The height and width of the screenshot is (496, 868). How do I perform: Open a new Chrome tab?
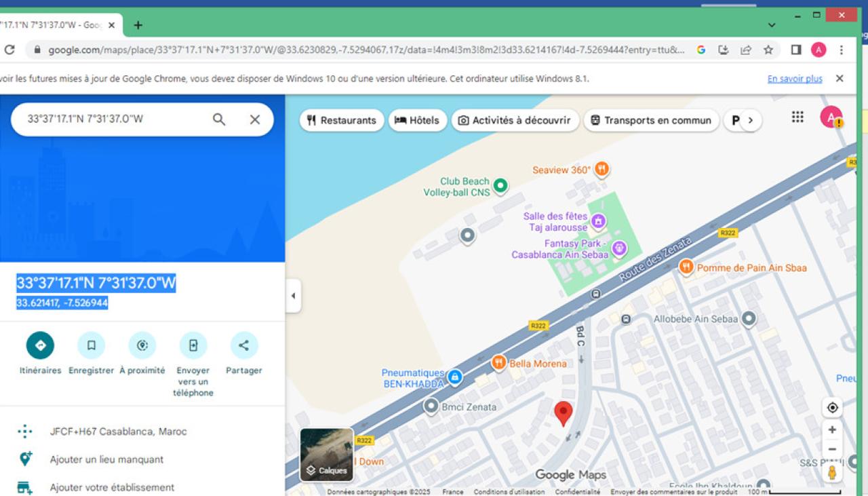[138, 25]
